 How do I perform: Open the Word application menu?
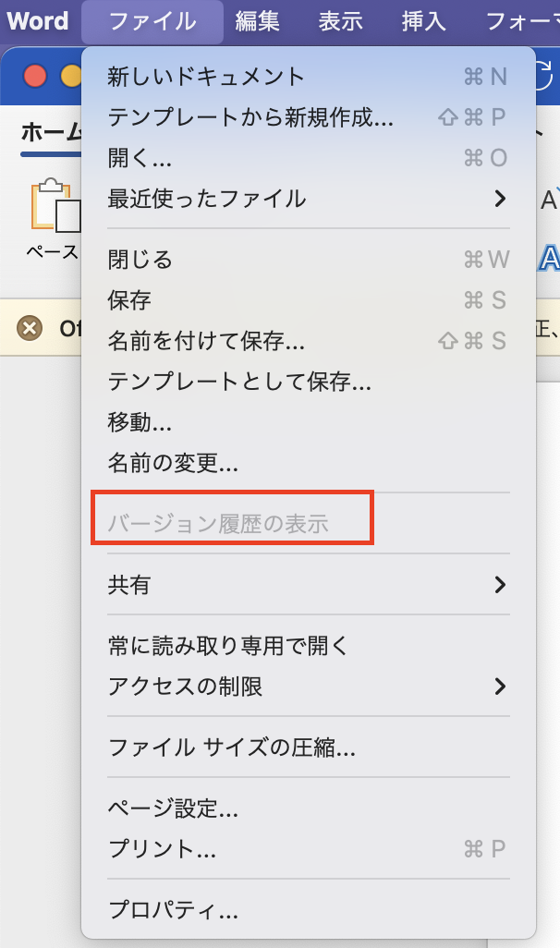(38, 21)
